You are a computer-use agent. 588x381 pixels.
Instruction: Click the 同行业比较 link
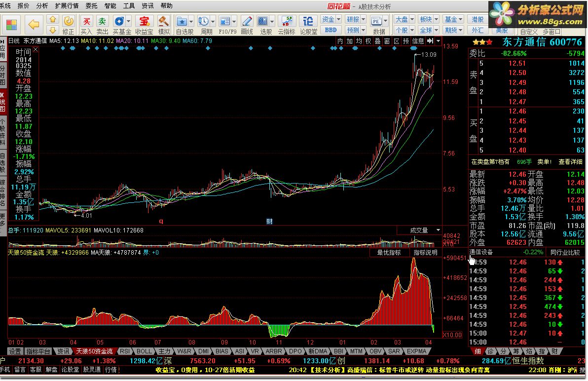tap(565, 252)
